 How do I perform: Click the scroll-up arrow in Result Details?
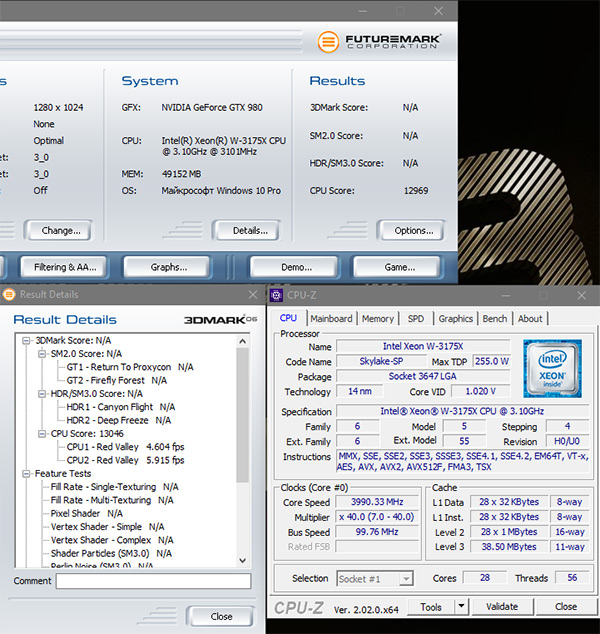pos(243,341)
